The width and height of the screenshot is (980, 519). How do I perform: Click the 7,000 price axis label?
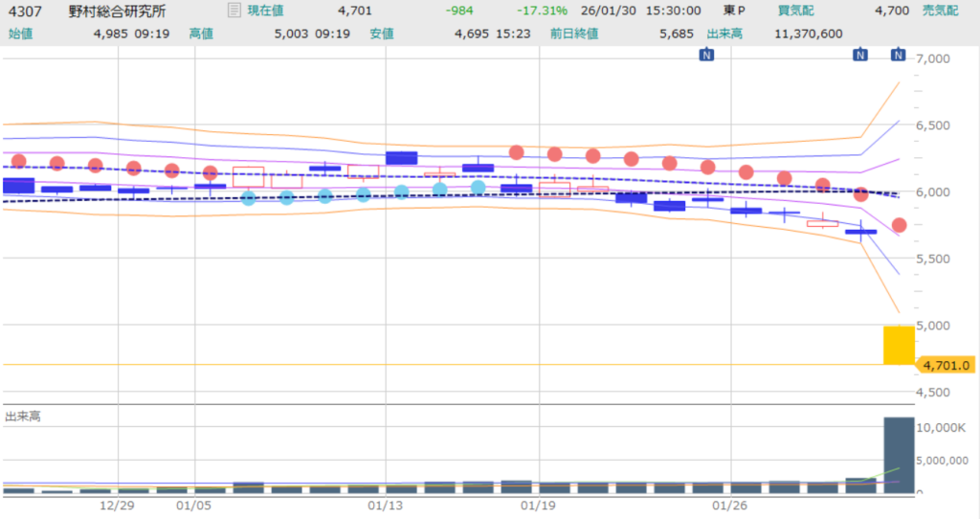(x=932, y=59)
